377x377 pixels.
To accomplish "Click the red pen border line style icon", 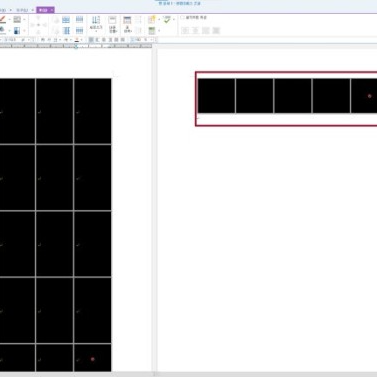I will click(x=3, y=20).
